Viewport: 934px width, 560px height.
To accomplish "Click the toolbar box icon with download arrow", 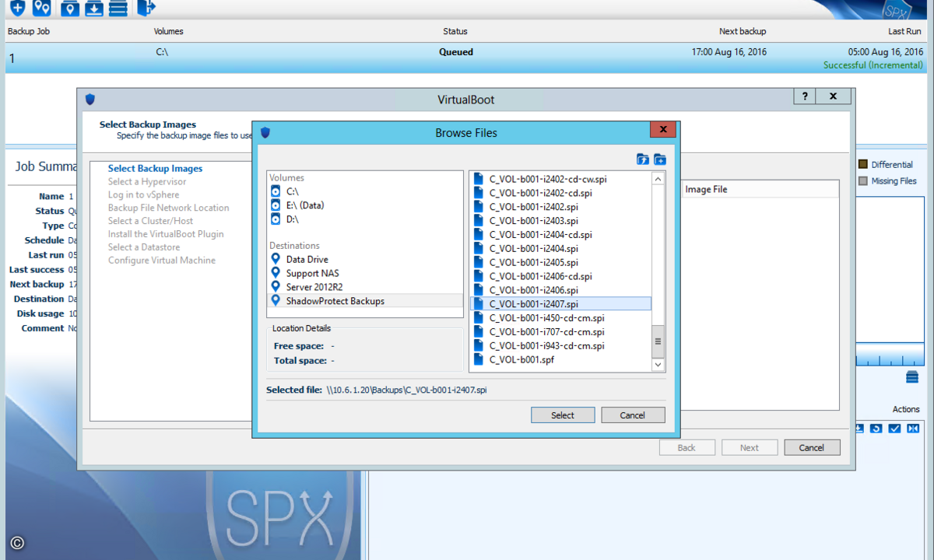I will 94,8.
